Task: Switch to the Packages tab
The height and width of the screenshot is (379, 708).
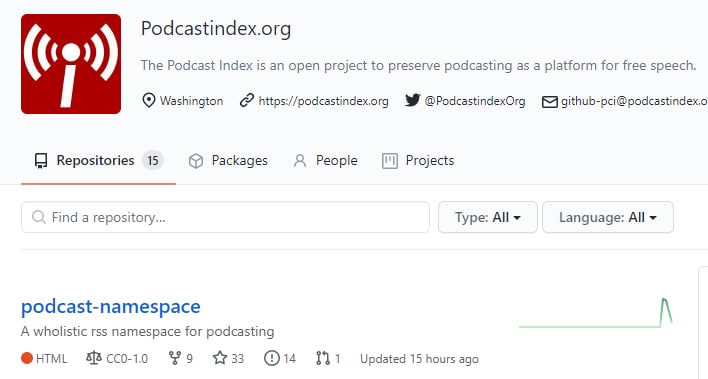Action: point(228,161)
